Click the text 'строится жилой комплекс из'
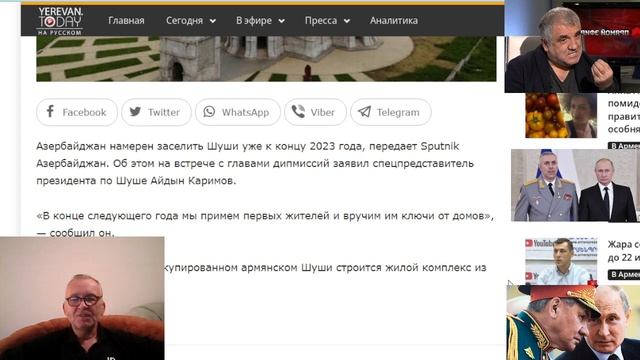Image resolution: width=640 pixels, height=360 pixels. (x=412, y=268)
